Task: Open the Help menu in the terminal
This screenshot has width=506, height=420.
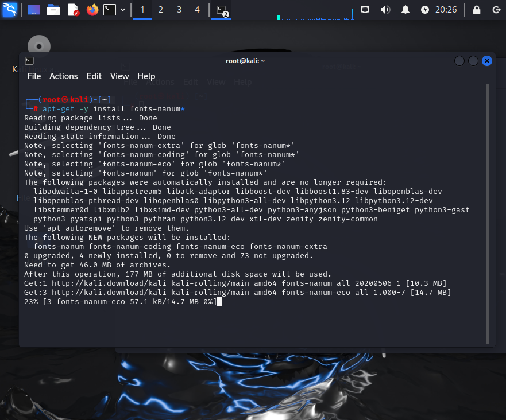Action: pyautogui.click(x=146, y=76)
